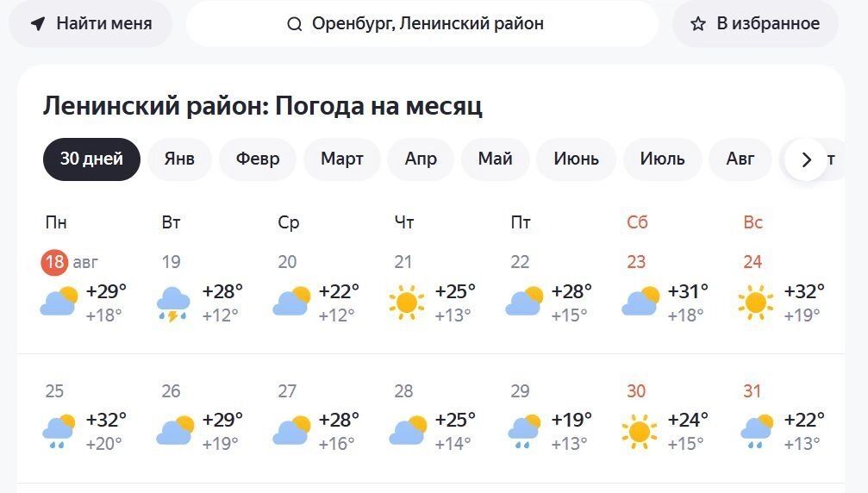Click the rain cloud icon for August 25

59,432
